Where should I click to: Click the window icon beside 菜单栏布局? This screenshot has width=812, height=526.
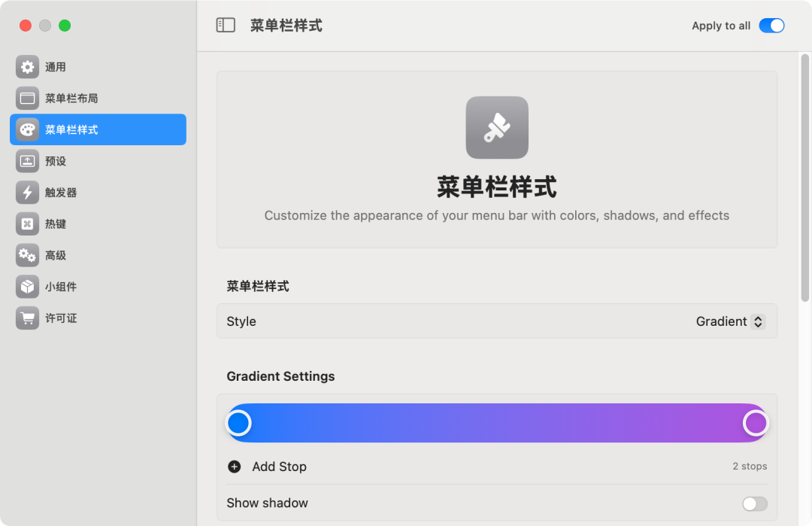pos(28,99)
